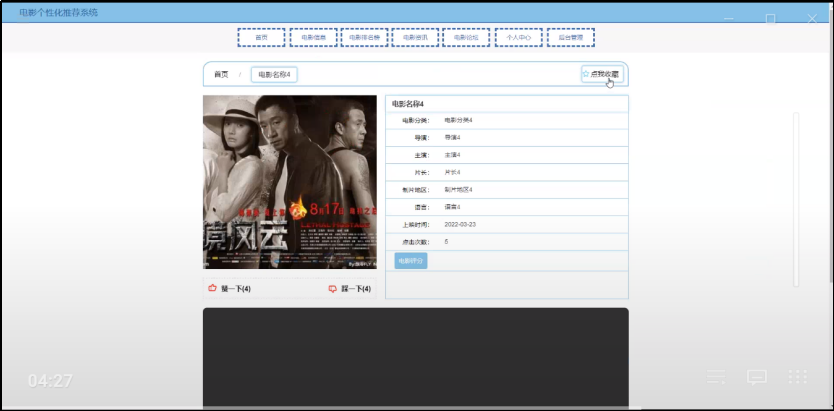Click the 04:27 video timestamp
The image size is (834, 411).
coord(51,381)
